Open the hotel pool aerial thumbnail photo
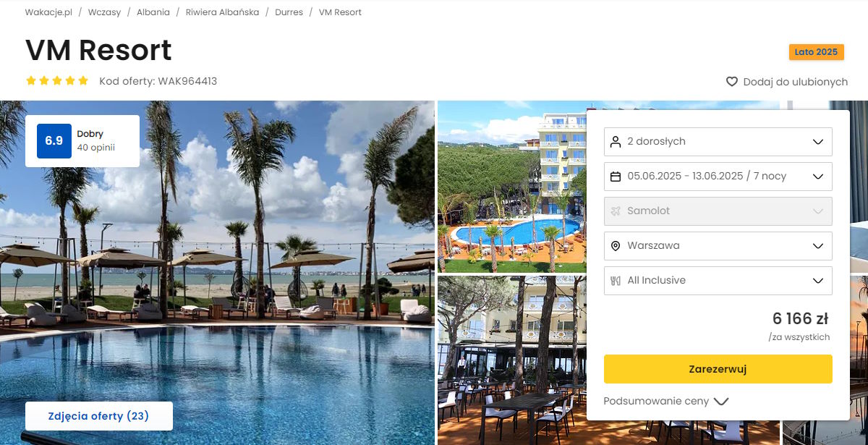Viewport: 868px width, 445px height. (x=512, y=187)
